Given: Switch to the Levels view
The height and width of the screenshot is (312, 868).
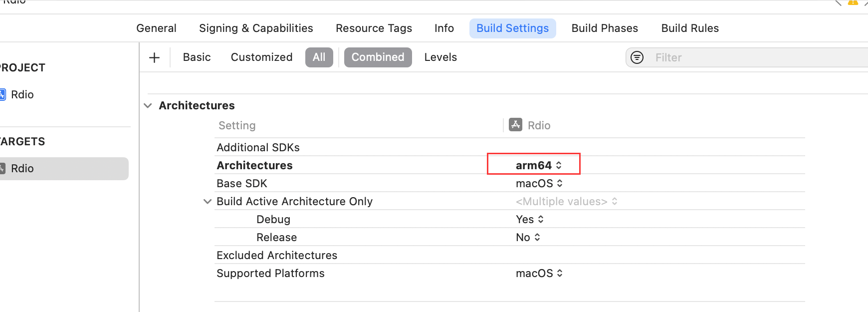Looking at the screenshot, I should tap(440, 57).
